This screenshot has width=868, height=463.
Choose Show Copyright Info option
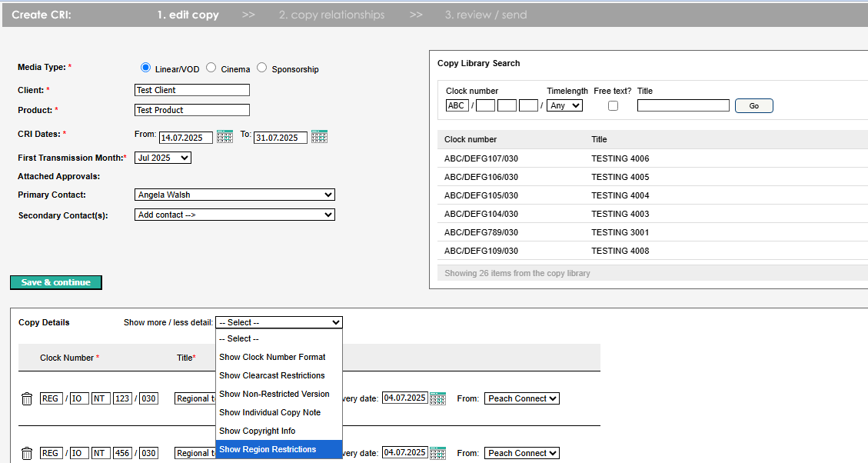coord(279,431)
